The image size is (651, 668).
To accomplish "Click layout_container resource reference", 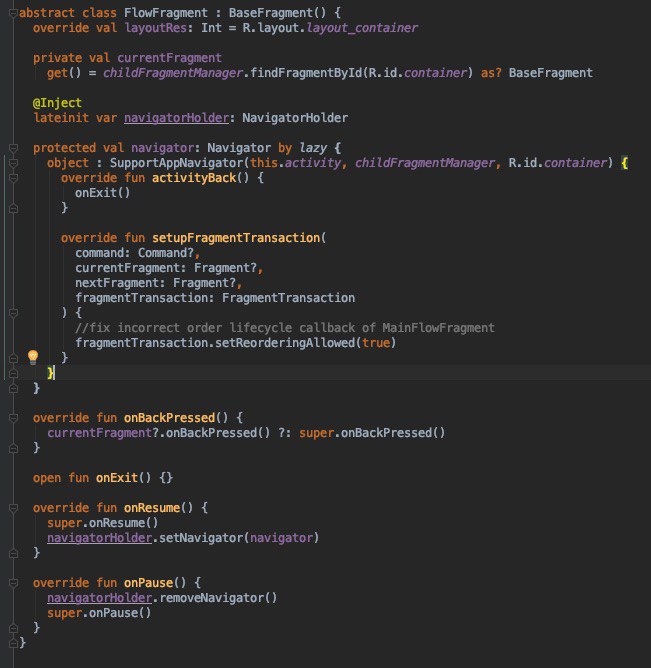I will point(362,28).
